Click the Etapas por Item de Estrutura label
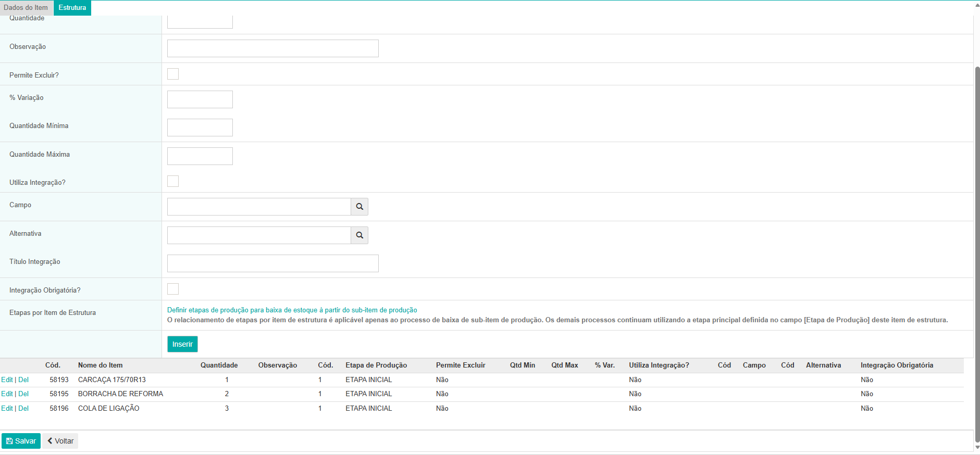980x455 pixels. pyautogui.click(x=53, y=313)
